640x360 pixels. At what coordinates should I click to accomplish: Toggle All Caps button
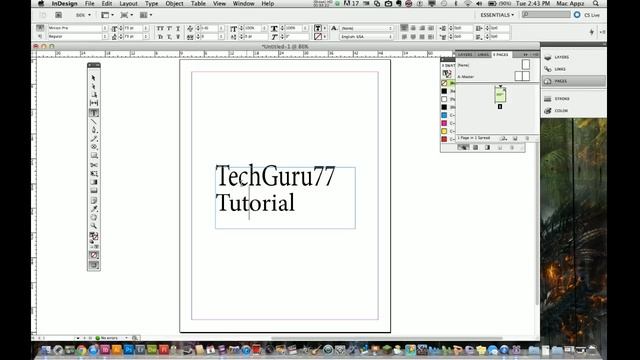160,28
